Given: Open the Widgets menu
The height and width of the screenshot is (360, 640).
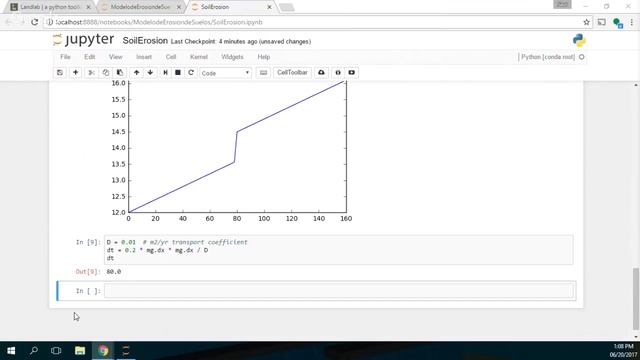Looking at the screenshot, I should [x=232, y=57].
